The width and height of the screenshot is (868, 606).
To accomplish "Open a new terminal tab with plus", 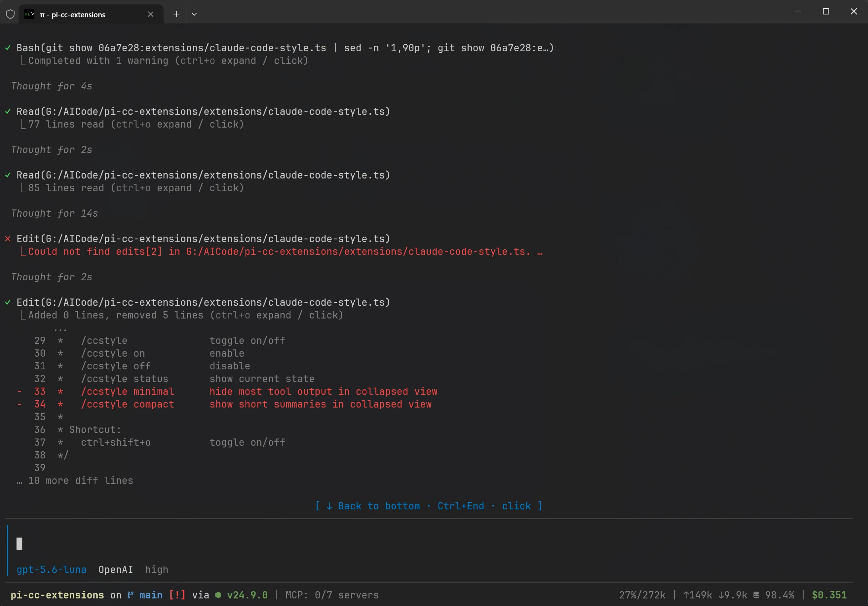I will point(176,14).
